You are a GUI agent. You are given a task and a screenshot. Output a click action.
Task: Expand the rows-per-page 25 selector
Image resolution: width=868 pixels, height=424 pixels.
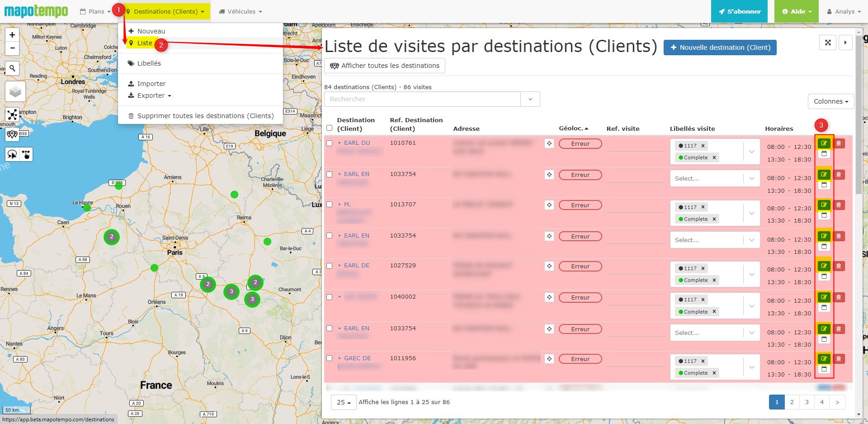tap(344, 402)
